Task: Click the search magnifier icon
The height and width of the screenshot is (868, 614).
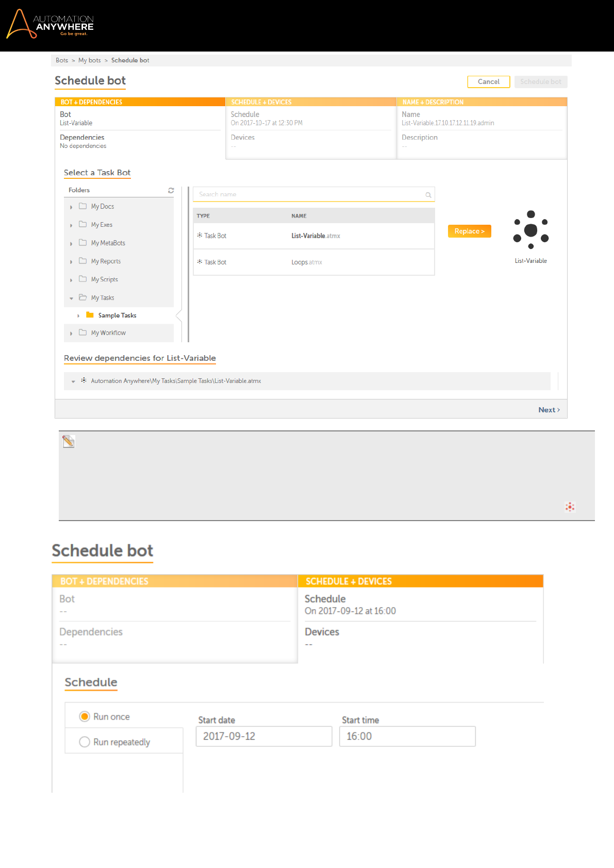Action: (x=428, y=195)
